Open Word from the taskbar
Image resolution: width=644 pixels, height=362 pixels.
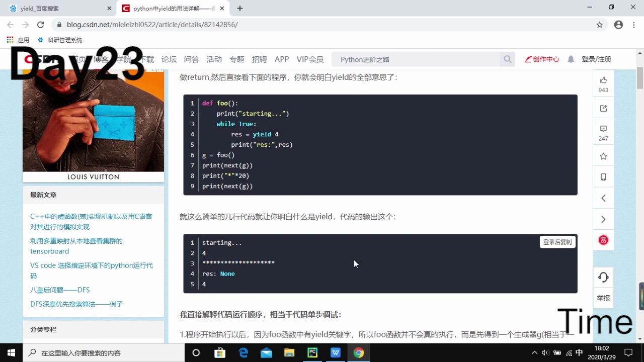[335, 352]
